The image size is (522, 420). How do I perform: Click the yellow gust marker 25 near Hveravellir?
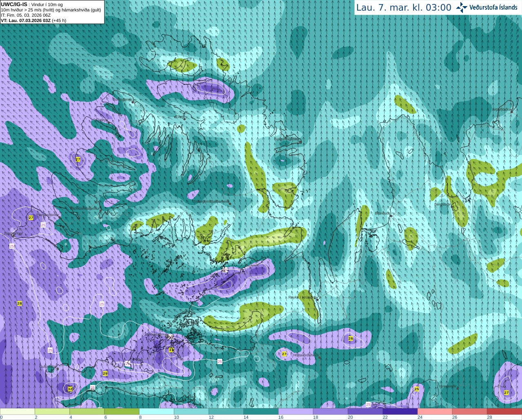click(416, 389)
